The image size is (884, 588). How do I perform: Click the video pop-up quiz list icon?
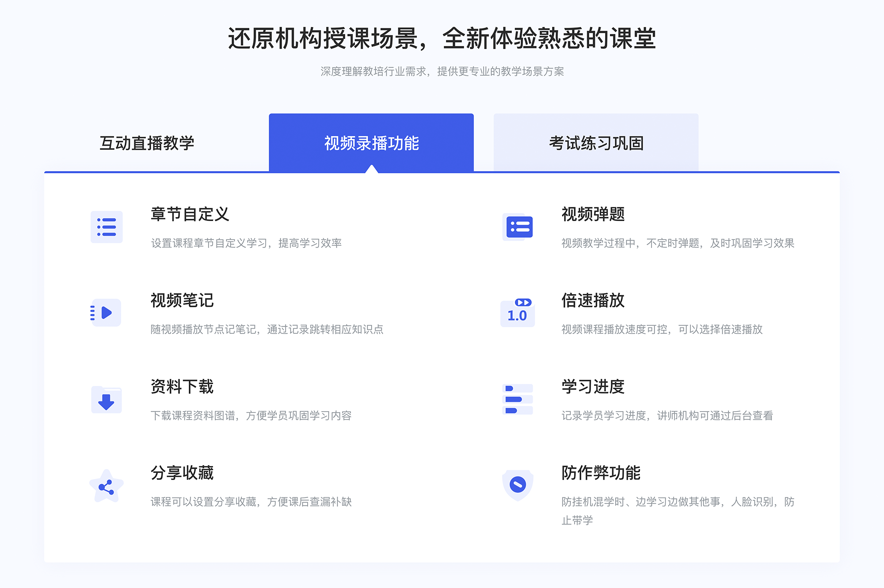(x=518, y=230)
